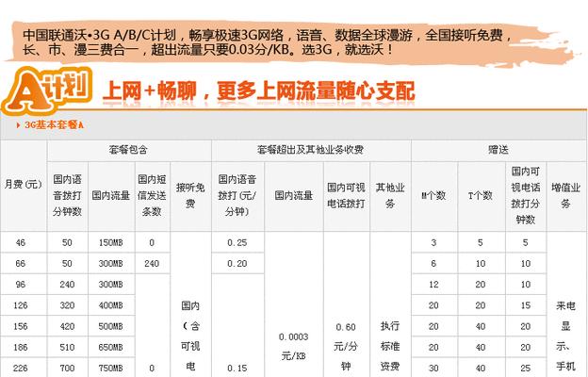Click the 国内可视电话拨打 overage column header

(346, 195)
